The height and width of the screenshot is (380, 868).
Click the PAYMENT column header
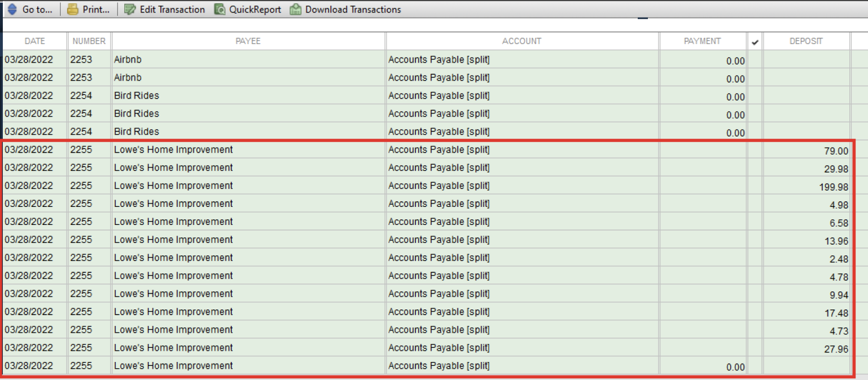702,41
